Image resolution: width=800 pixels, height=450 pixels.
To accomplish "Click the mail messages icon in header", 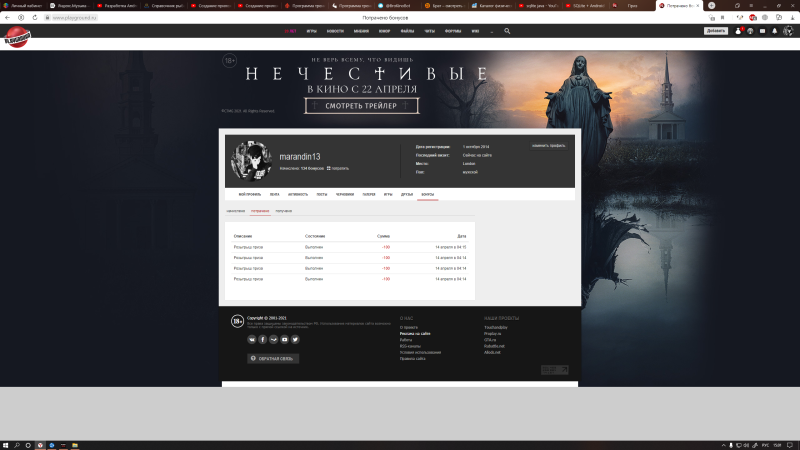I will (x=762, y=31).
